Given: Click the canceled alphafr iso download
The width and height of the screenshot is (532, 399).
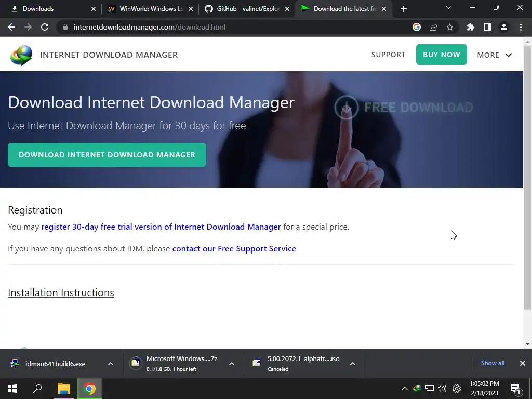Looking at the screenshot, I should (297, 363).
